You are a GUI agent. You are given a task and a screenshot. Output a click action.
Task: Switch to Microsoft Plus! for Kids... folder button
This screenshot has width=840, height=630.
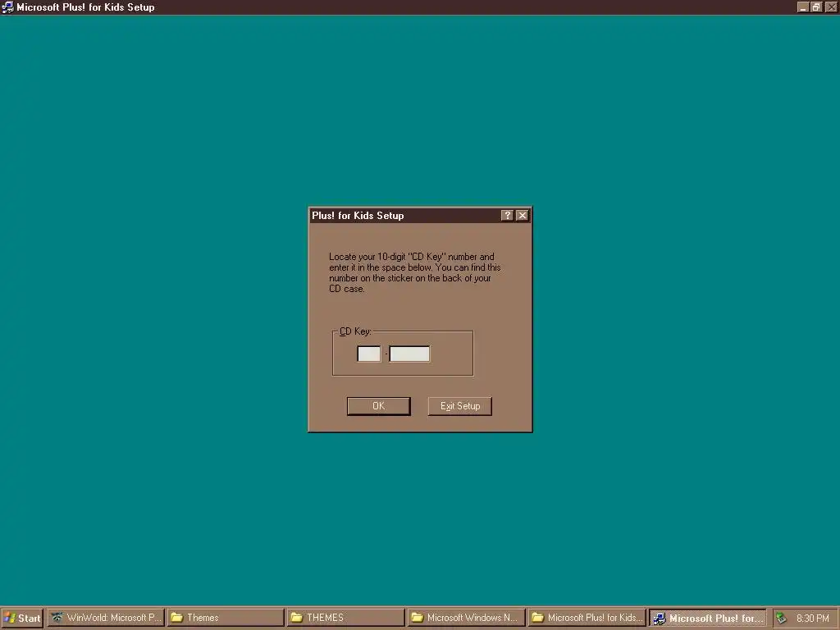coord(587,618)
